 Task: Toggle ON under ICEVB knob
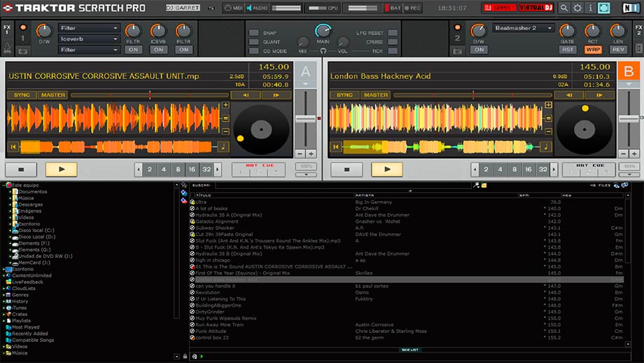tap(158, 50)
